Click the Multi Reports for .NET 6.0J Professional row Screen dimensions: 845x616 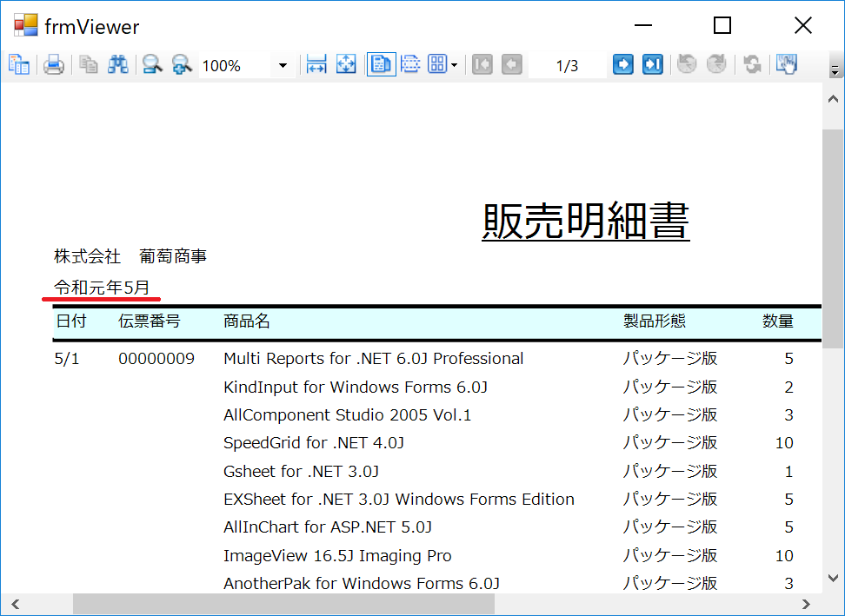374,359
